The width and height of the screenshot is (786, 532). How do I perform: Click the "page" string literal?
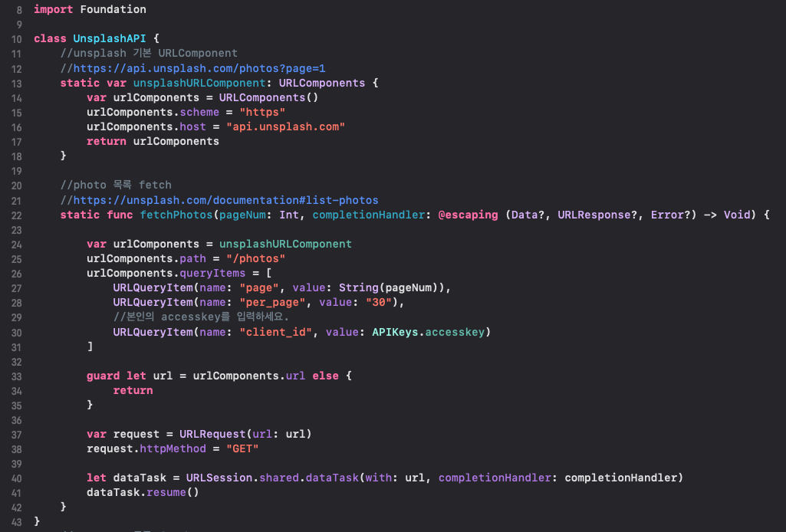pos(258,288)
